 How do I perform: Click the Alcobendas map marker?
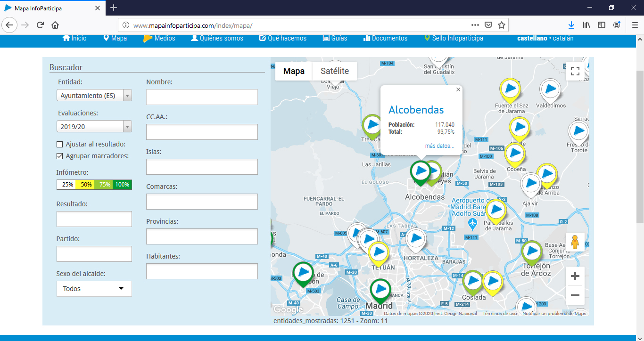pos(420,172)
